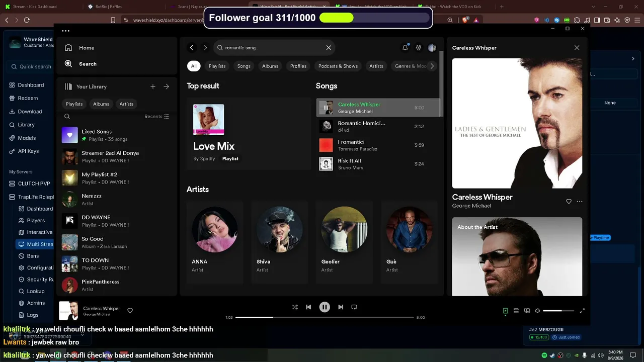Like the track in the bottom player bar
Image resolution: width=644 pixels, height=362 pixels.
[x=130, y=311]
